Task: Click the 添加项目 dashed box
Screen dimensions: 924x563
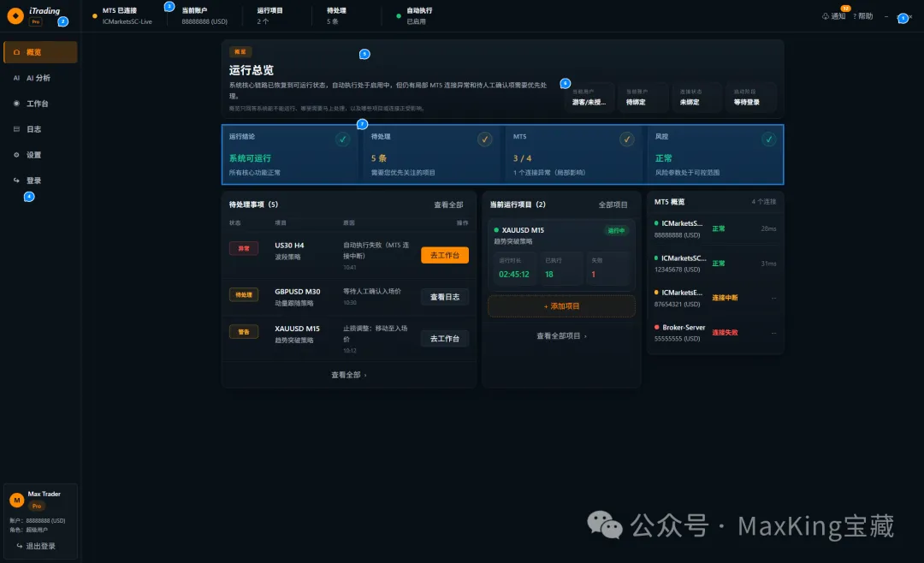Action: [x=561, y=306]
